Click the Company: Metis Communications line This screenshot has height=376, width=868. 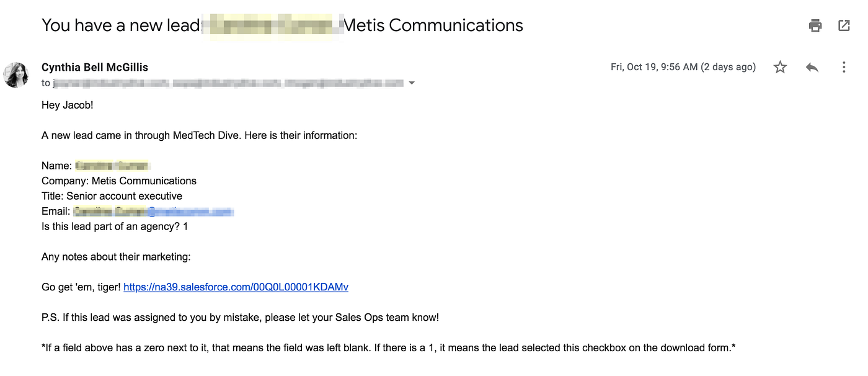tap(118, 181)
